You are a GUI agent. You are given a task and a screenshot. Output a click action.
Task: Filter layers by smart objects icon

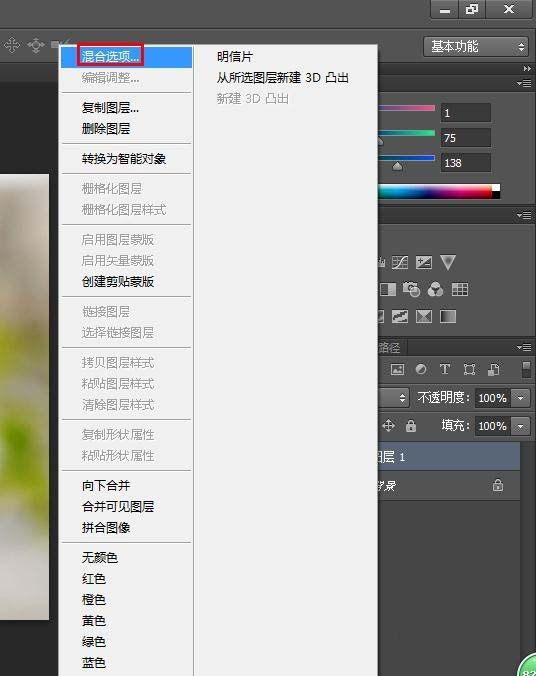click(493, 369)
